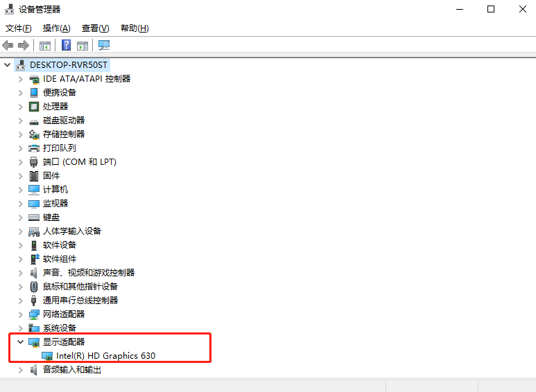Scan for hardware changes monitor icon

104,45
